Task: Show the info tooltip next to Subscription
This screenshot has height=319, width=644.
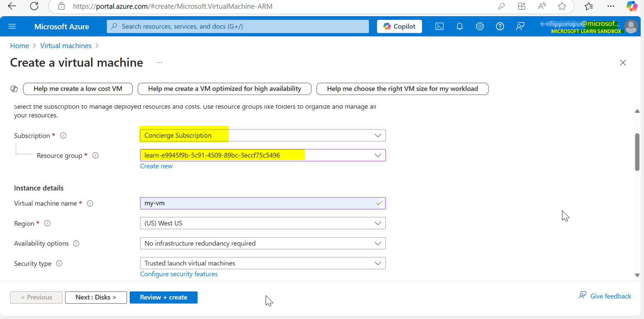Action: pyautogui.click(x=63, y=135)
